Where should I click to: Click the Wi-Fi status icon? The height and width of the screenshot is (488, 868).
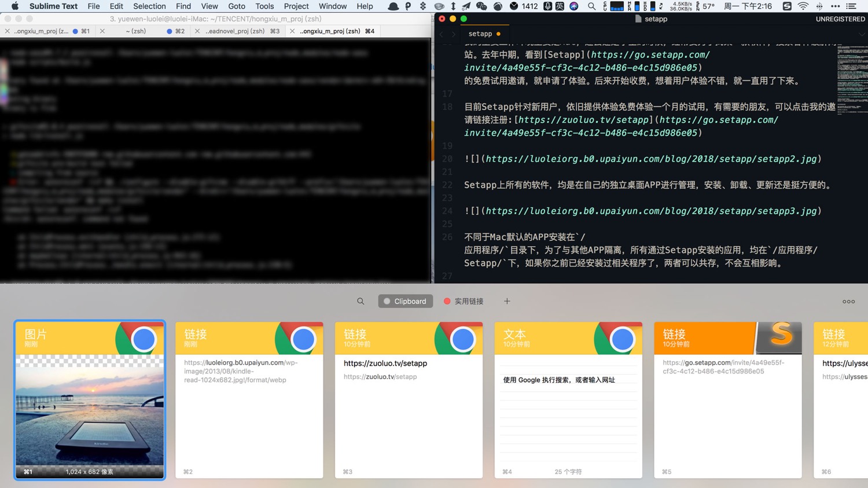(803, 6)
